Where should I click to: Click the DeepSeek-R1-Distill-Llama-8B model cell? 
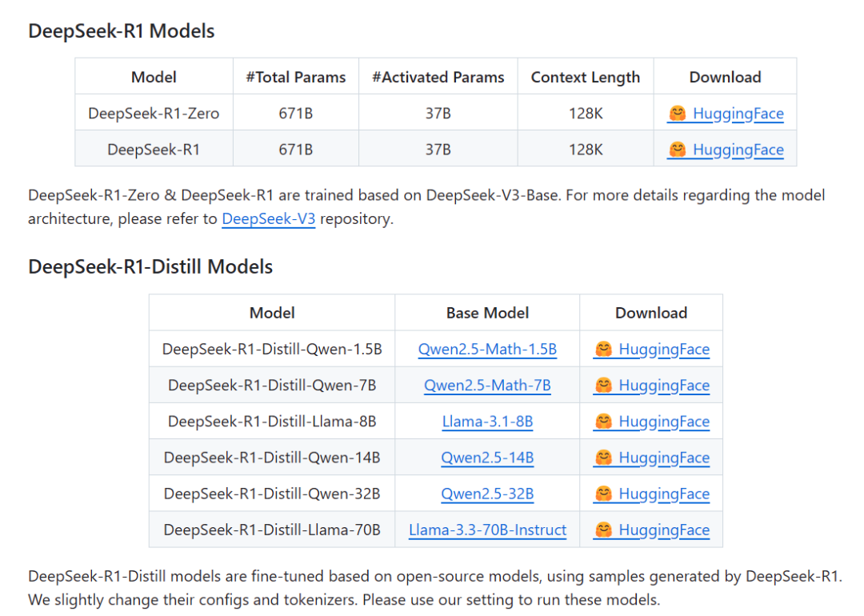click(272, 422)
